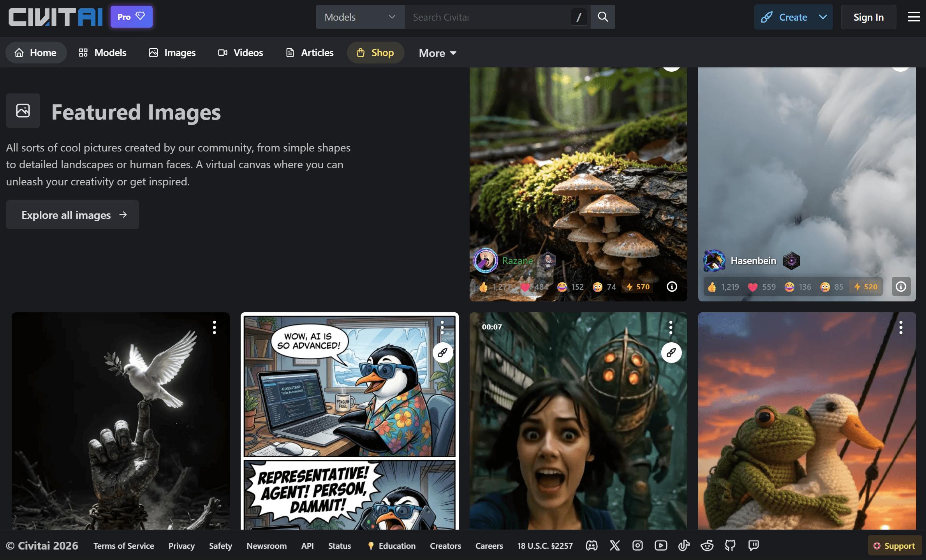Screen dimensions: 926x560
Task: Open three-dot menu on dove image
Action: [x=214, y=328]
